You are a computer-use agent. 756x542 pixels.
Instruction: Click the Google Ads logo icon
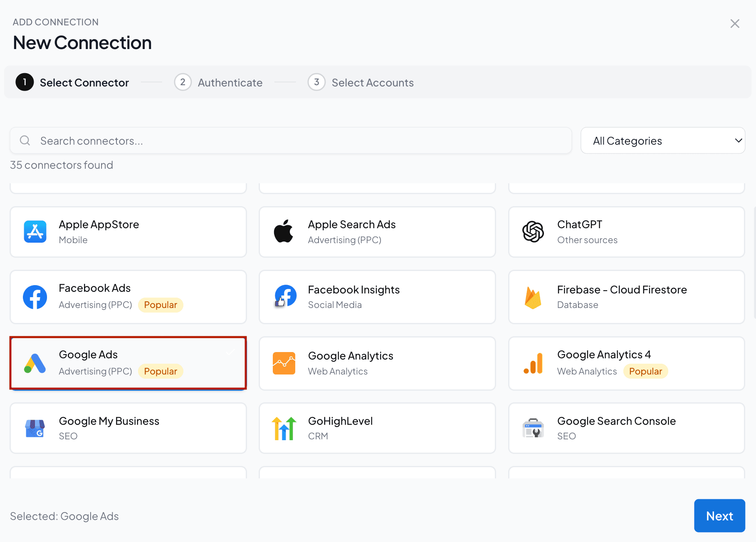(x=35, y=363)
